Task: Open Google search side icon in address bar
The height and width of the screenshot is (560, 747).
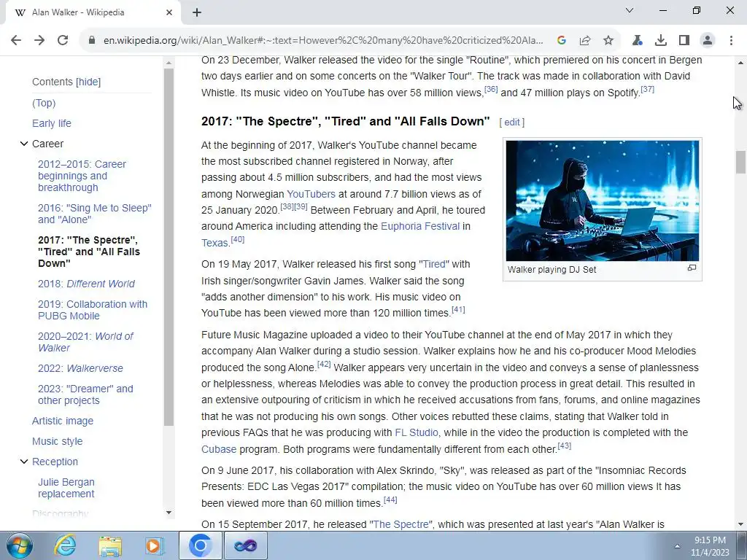Action: coord(562,41)
